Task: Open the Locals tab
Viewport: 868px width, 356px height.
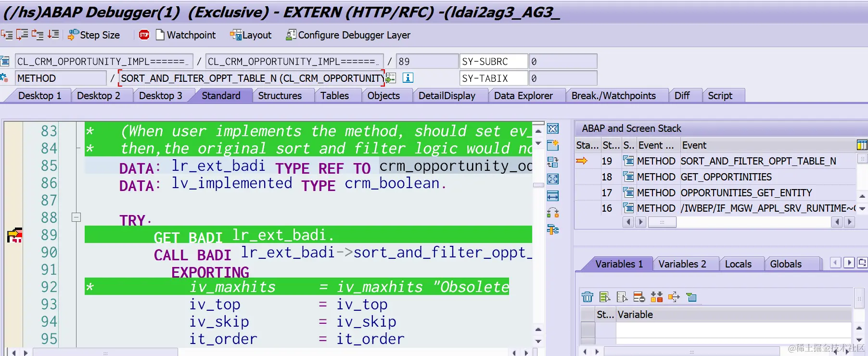Action: click(738, 264)
